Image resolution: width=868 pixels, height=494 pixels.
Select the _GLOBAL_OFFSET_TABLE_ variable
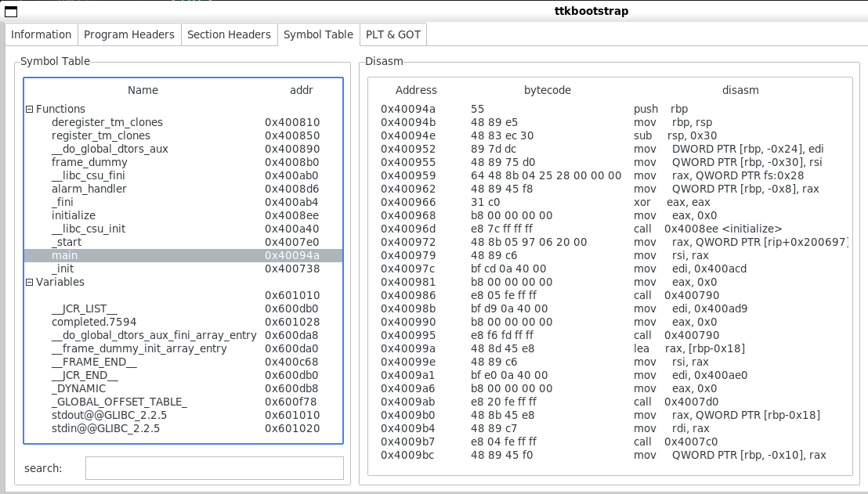click(183, 402)
